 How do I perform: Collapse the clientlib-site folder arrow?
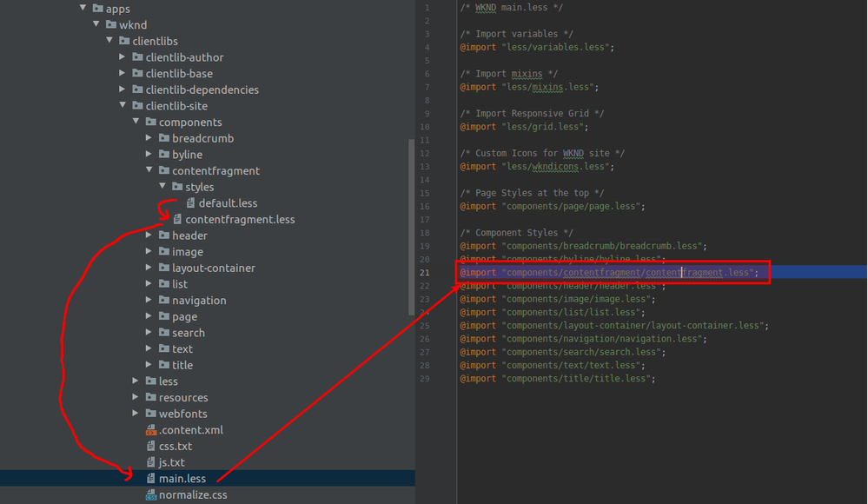(123, 106)
